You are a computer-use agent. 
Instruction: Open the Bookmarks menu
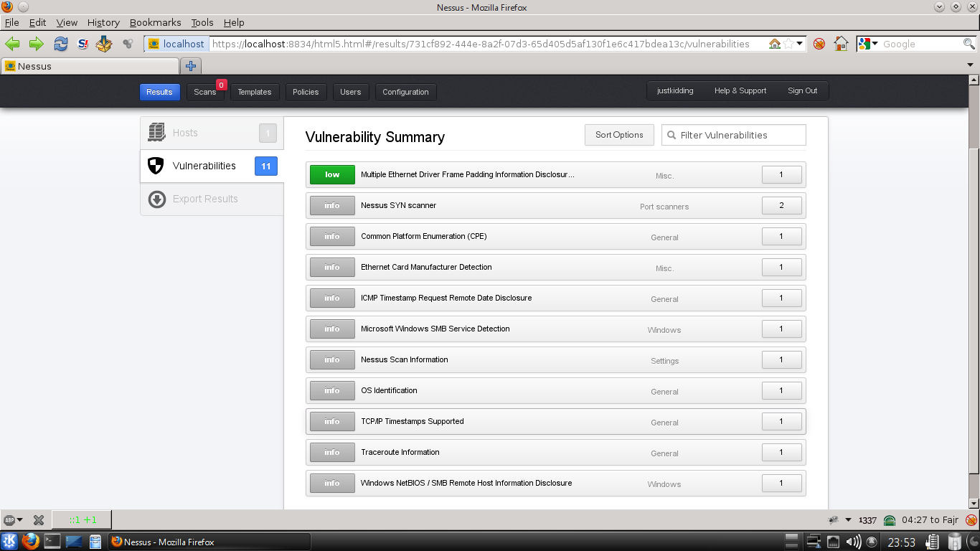[x=155, y=22]
